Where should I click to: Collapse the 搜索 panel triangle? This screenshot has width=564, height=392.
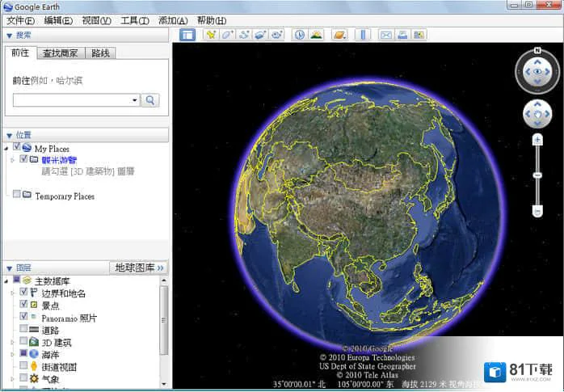[x=10, y=36]
